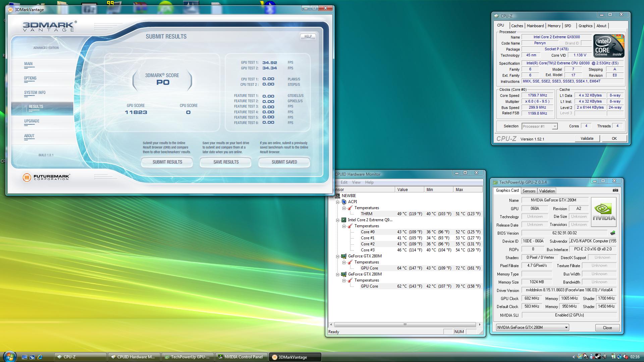Launch Internet Explorer from quick launch

click(40, 357)
